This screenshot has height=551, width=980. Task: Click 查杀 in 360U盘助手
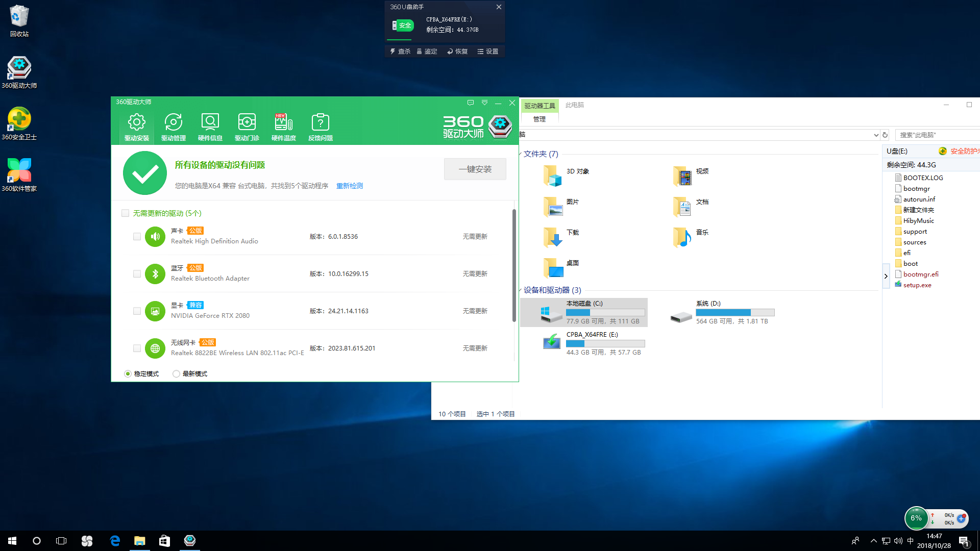point(400,52)
